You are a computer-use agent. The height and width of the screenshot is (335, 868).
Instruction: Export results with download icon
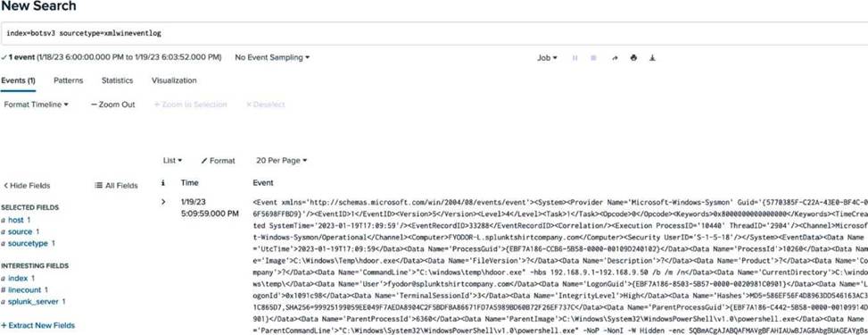point(652,58)
